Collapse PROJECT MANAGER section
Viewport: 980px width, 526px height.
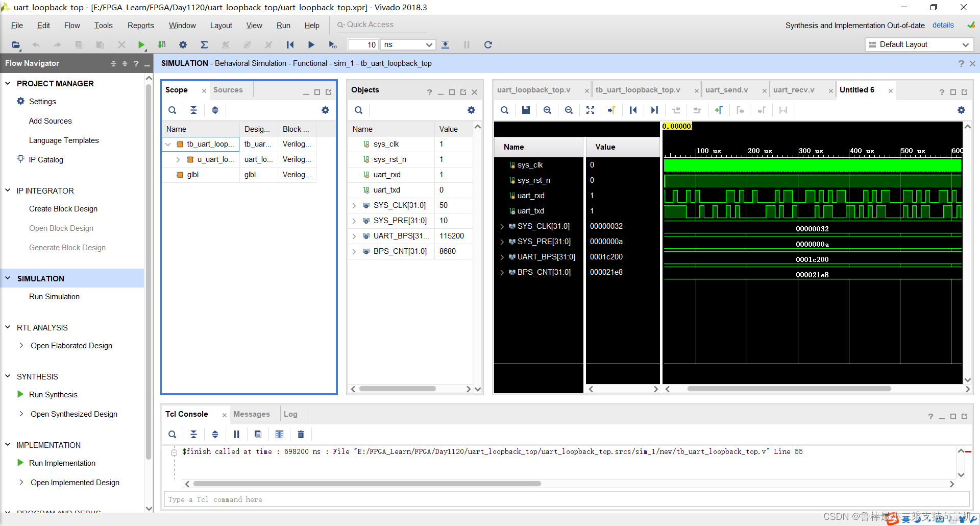point(8,83)
